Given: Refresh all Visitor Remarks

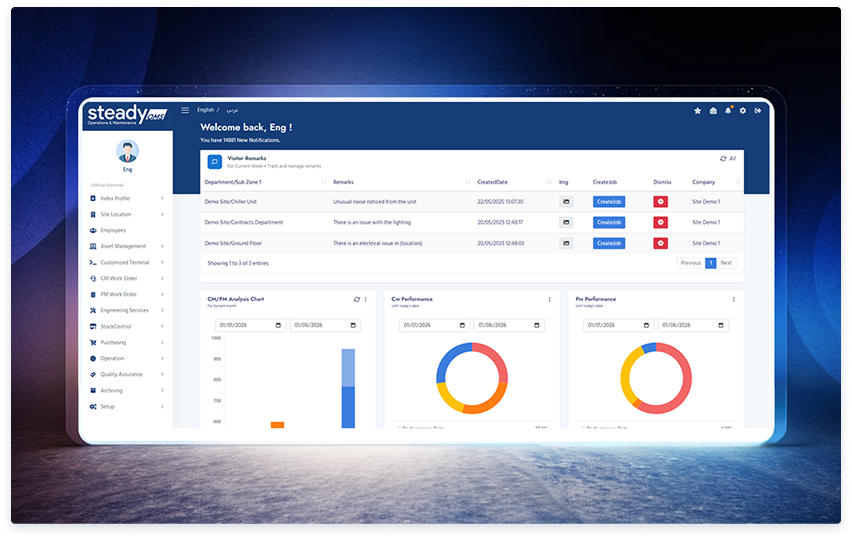Looking at the screenshot, I should [x=727, y=159].
